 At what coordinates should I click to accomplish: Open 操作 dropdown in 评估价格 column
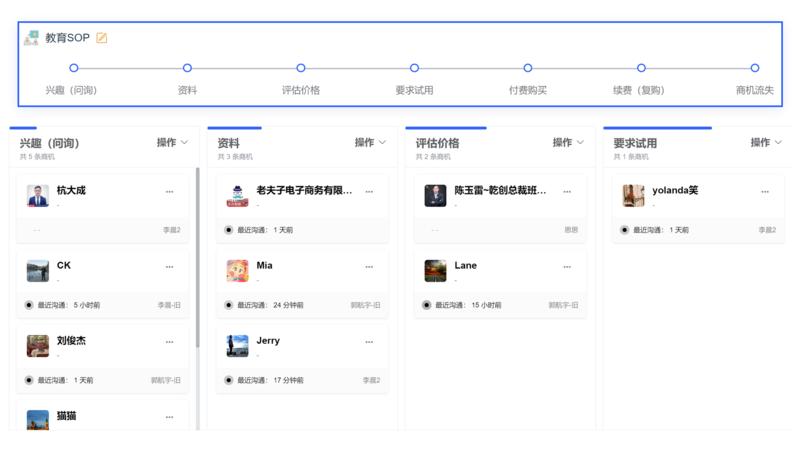[x=568, y=142]
